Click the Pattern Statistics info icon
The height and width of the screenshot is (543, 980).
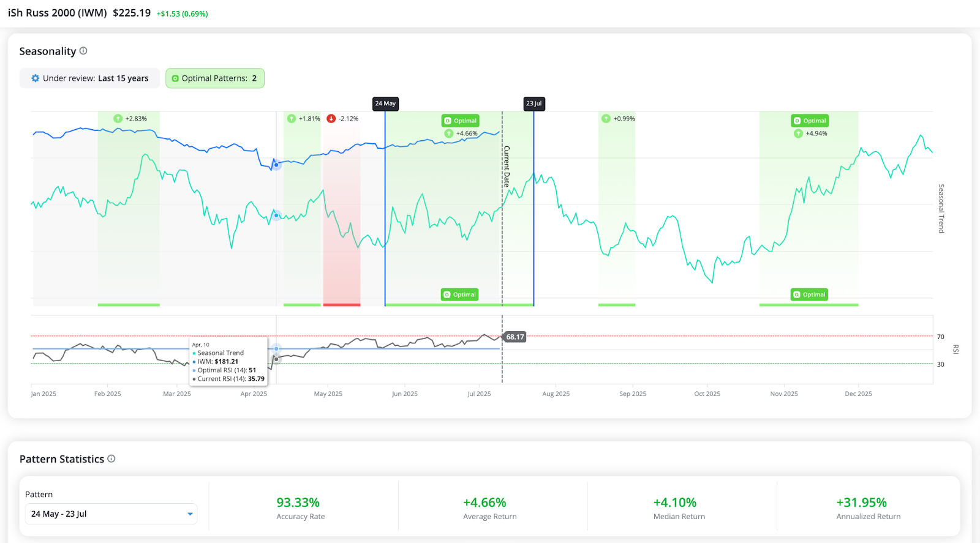click(x=111, y=459)
